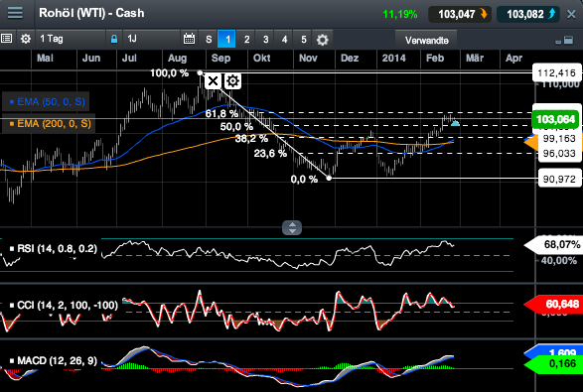Switch to layout preset 3
Viewport: 583px width, 392px height.
[265, 39]
